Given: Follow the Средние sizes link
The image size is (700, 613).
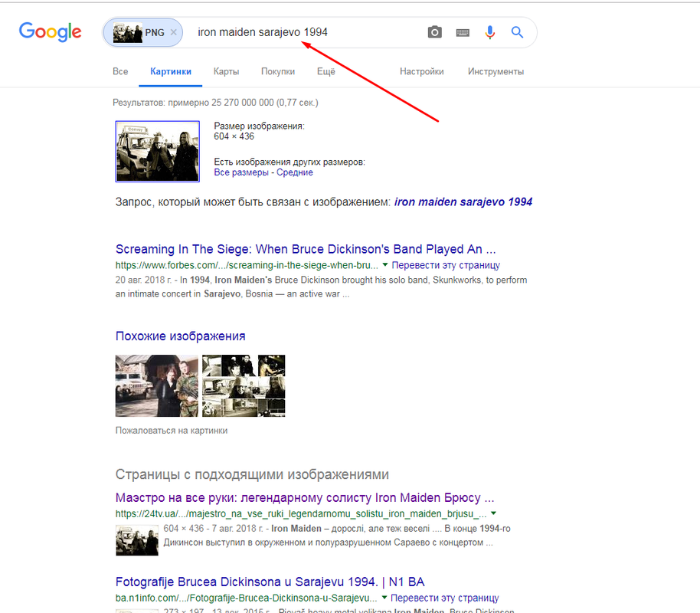Looking at the screenshot, I should point(295,172).
